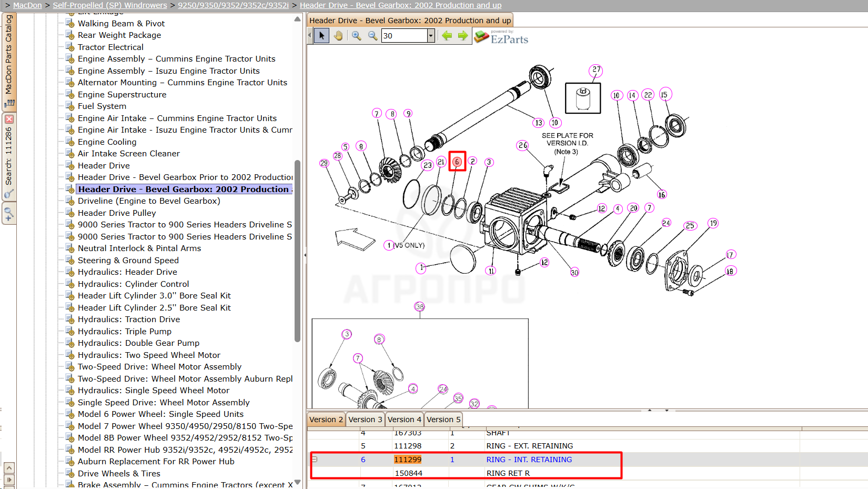Open Drive Wheels & Tires tree item
Screen dimensions: 868x489
click(119, 474)
